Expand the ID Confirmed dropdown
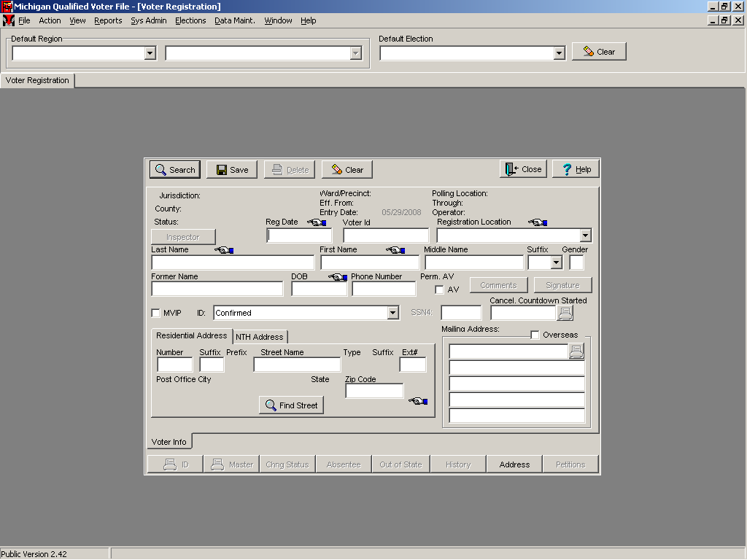The image size is (747, 560). (x=392, y=313)
